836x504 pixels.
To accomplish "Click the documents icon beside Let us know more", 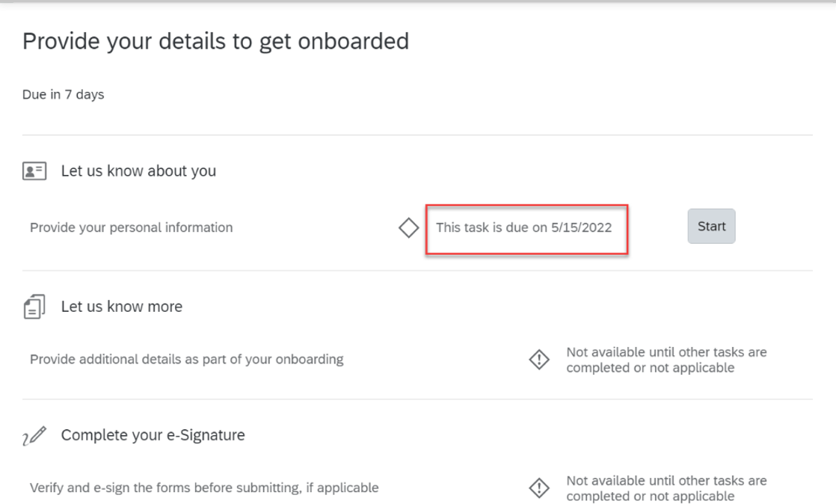I will pyautogui.click(x=34, y=307).
